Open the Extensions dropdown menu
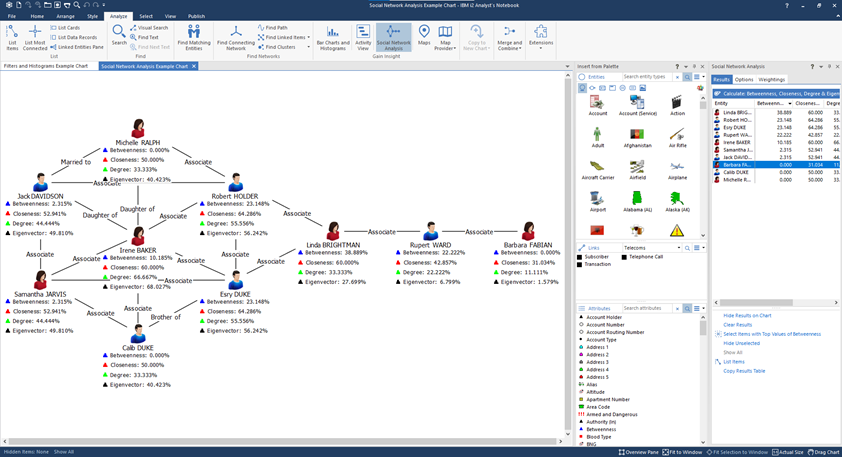The image size is (842, 457). coord(540,37)
